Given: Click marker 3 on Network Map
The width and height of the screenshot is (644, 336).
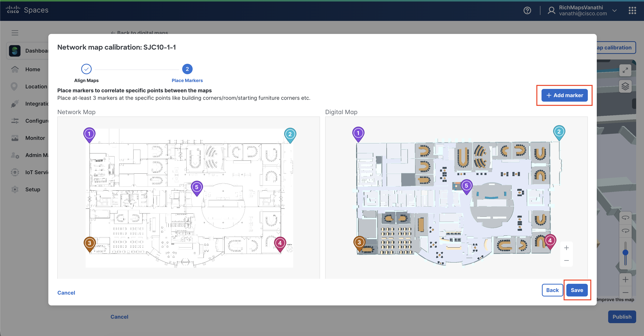Looking at the screenshot, I should (x=89, y=243).
